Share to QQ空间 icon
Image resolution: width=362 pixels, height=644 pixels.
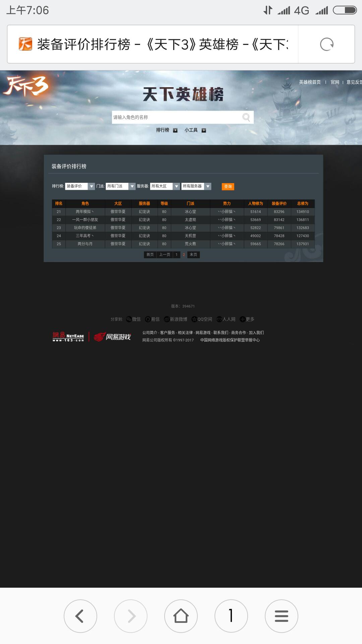pos(194,319)
